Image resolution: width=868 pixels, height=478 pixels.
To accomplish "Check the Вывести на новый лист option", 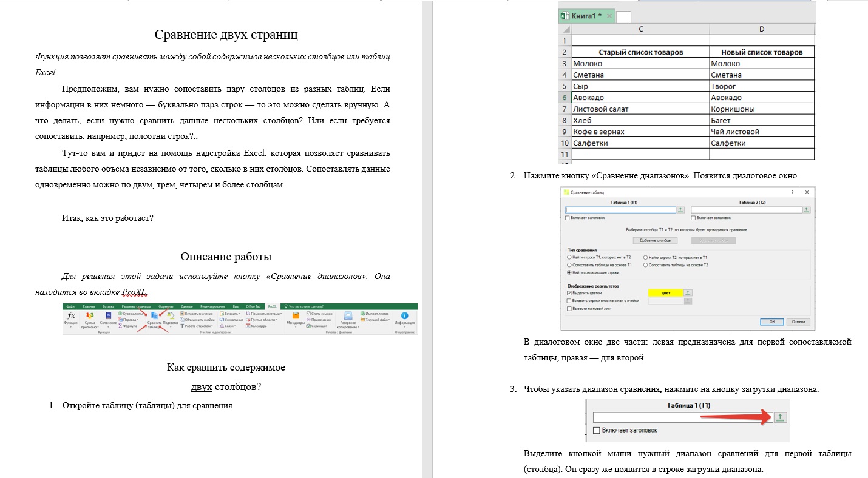I will (x=569, y=308).
